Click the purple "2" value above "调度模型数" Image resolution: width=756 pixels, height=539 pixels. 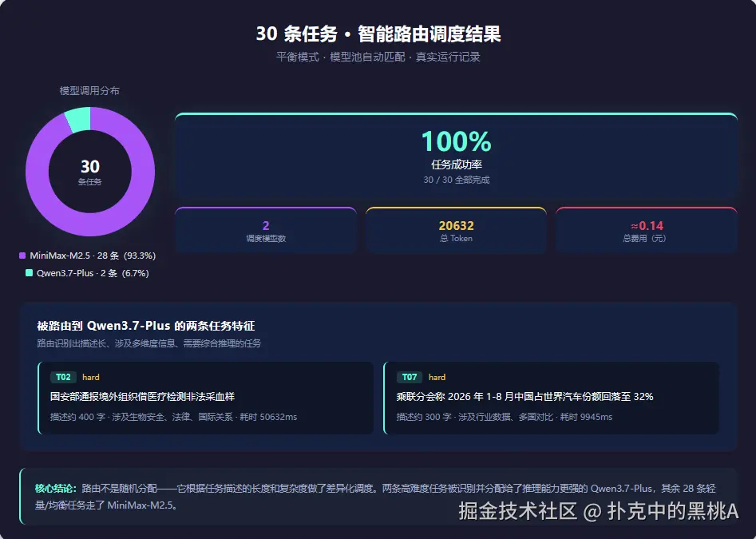click(266, 226)
